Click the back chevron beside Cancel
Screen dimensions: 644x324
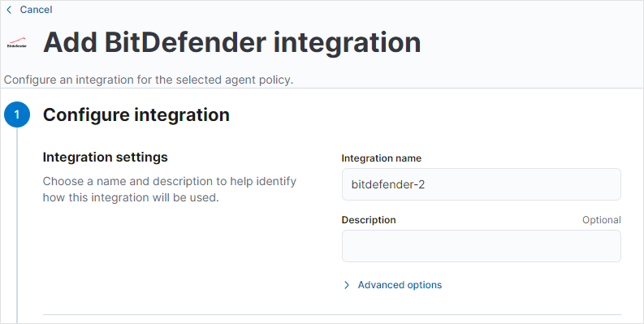point(9,10)
